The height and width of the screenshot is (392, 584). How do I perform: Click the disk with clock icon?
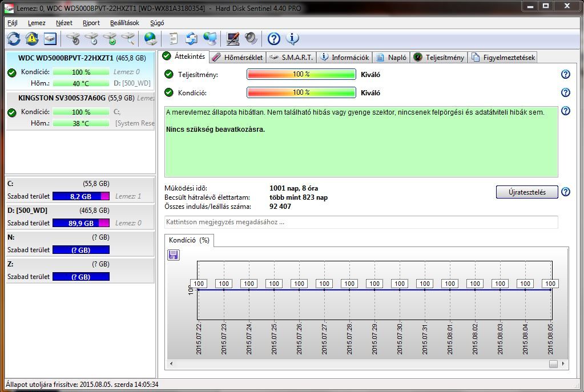tap(91, 39)
